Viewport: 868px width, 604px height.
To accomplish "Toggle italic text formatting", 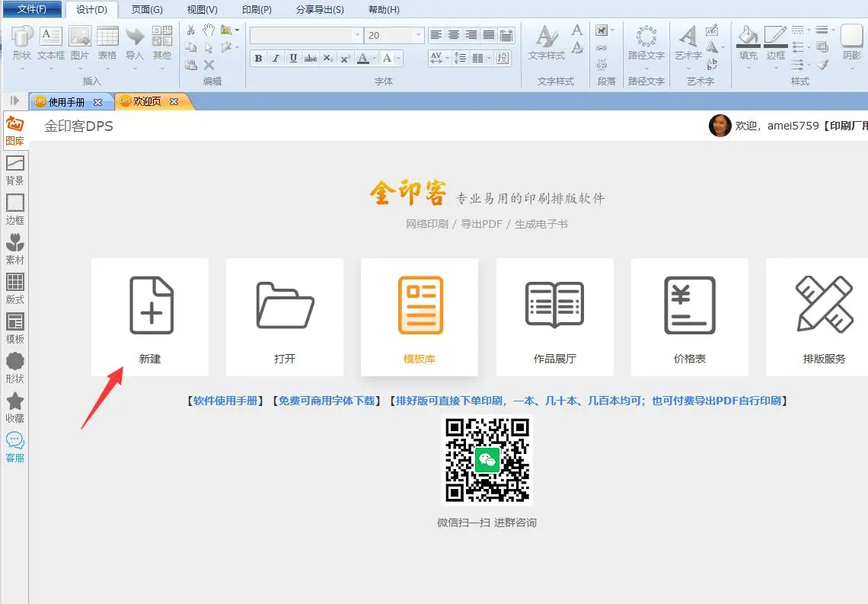I will 275,59.
